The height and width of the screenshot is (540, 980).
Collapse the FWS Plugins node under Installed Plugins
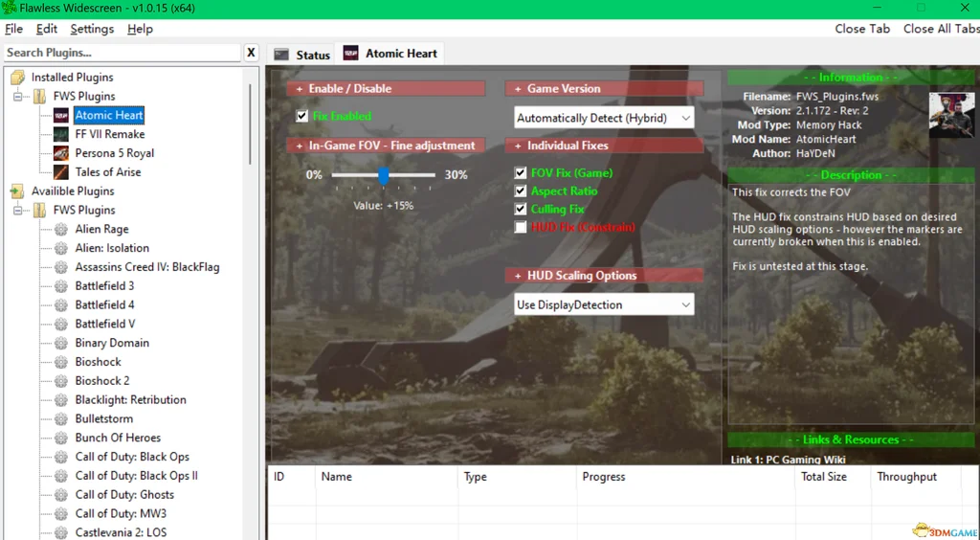(x=18, y=97)
